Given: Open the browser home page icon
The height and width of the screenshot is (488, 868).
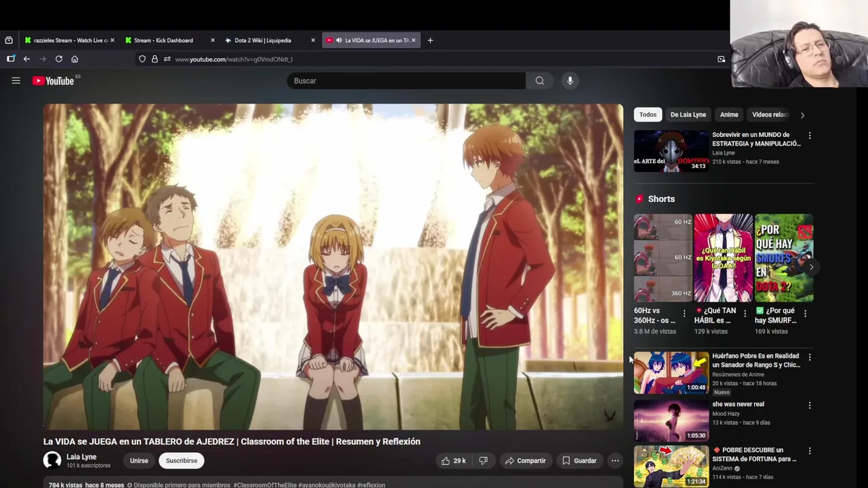Looking at the screenshot, I should point(75,59).
